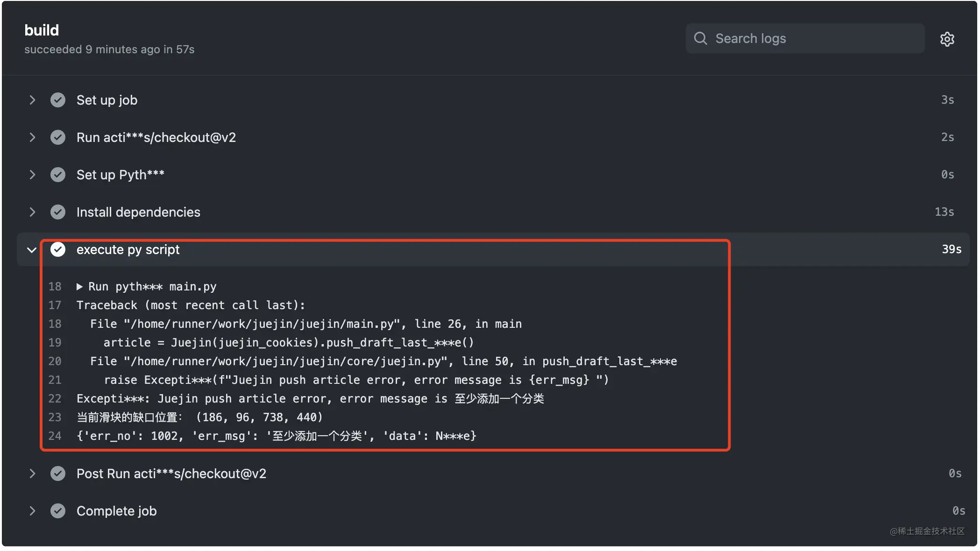Focus the Search logs input field
980x551 pixels.
click(x=805, y=38)
